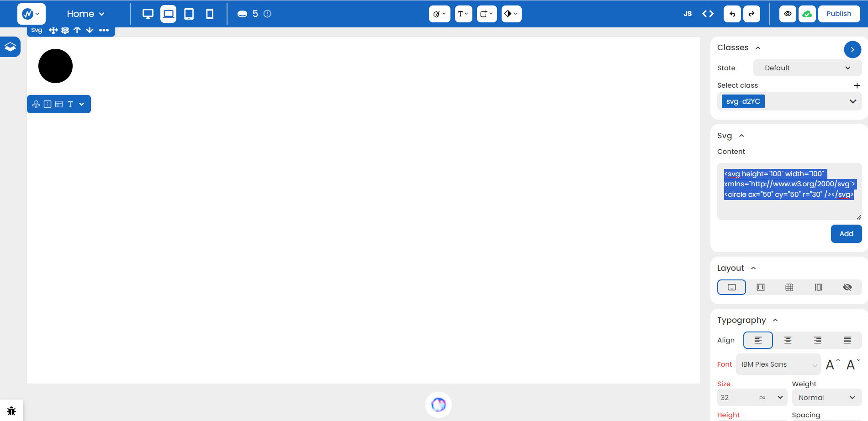Open the IBM Plex Sans font dropdown

(778, 364)
